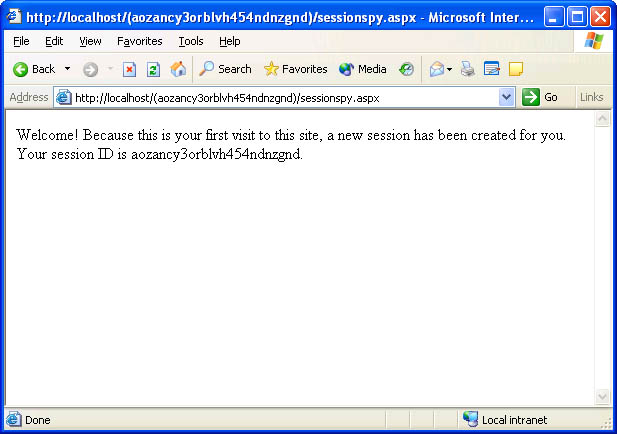Open the File menu

pos(21,41)
